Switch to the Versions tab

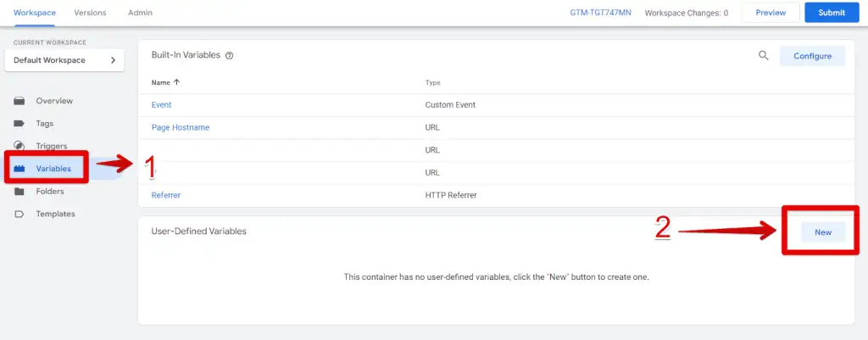coord(90,12)
